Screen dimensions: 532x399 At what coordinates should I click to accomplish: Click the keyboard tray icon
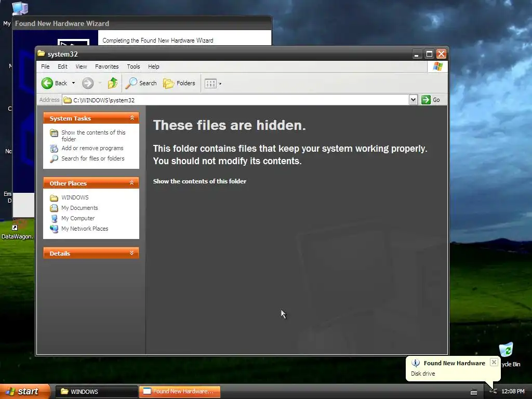click(x=474, y=392)
